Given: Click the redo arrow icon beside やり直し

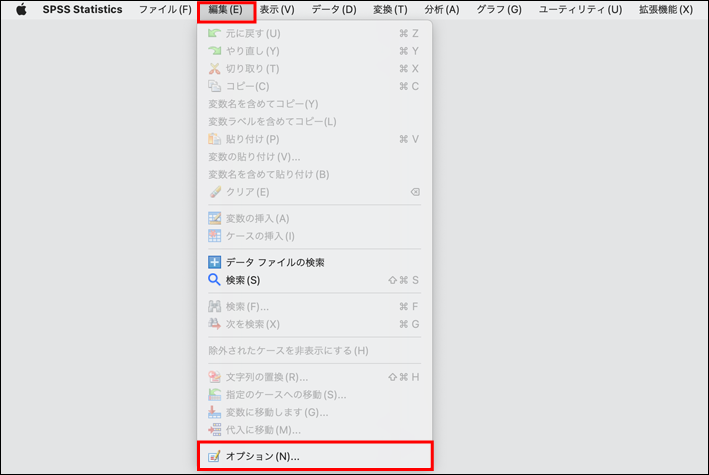Looking at the screenshot, I should [214, 51].
